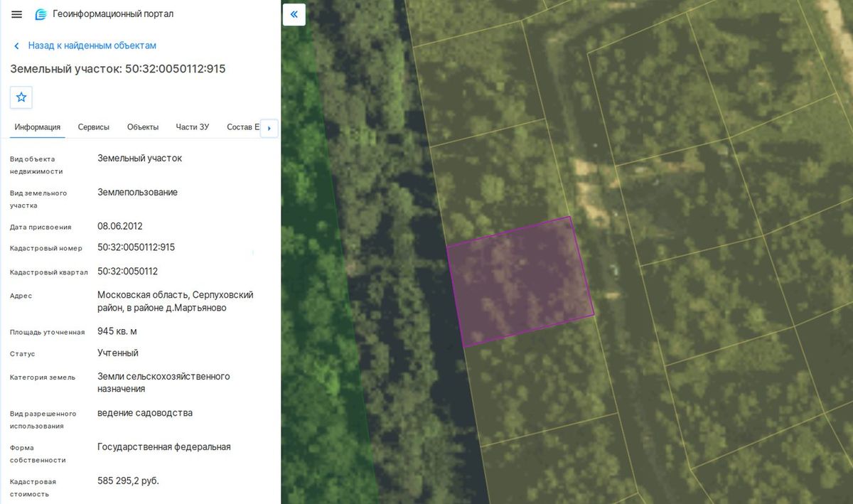Click the Площадь уточненная field label
The width and height of the screenshot is (853, 504).
48,333
